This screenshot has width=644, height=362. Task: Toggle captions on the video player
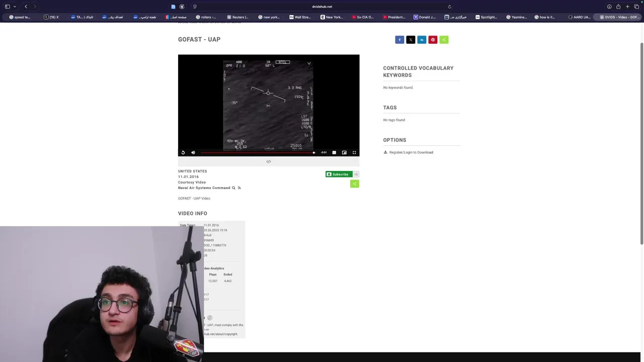point(334,152)
